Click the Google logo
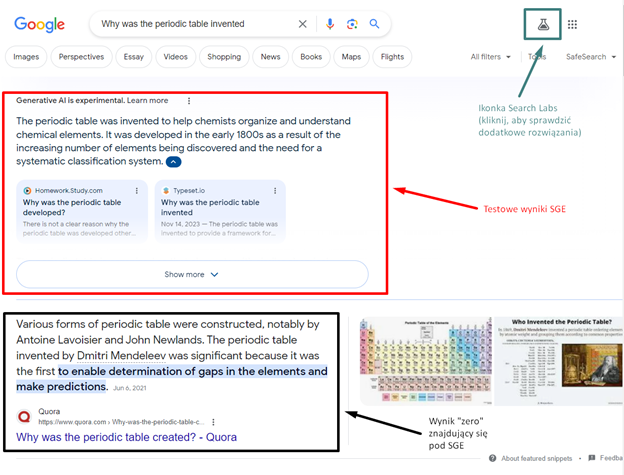The image size is (624, 475). [x=38, y=24]
